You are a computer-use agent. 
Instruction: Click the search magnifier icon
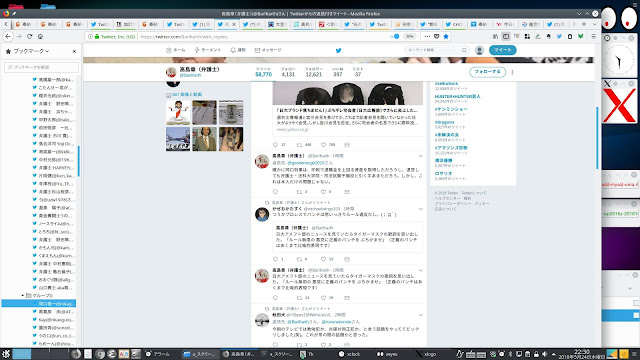coord(464,50)
